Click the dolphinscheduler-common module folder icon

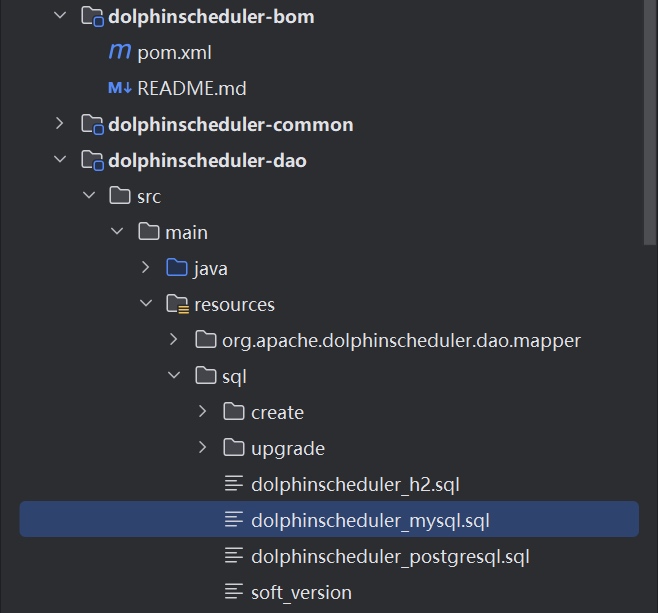[x=92, y=124]
